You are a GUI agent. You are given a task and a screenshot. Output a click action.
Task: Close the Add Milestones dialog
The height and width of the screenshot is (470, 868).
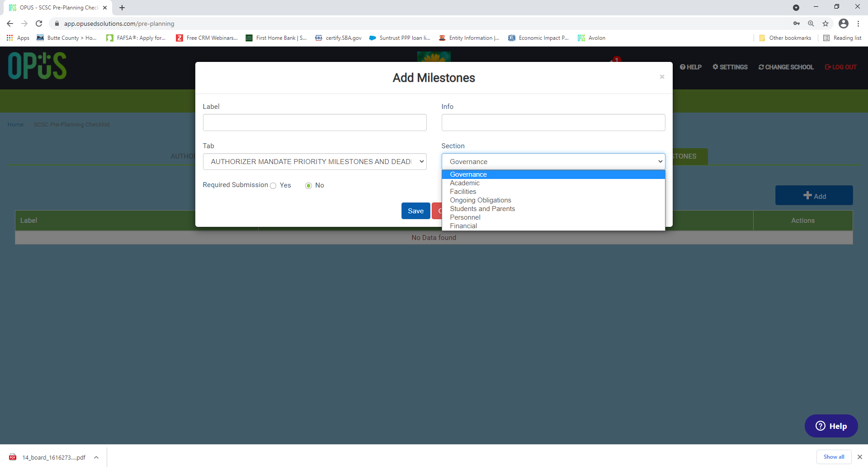pyautogui.click(x=662, y=77)
